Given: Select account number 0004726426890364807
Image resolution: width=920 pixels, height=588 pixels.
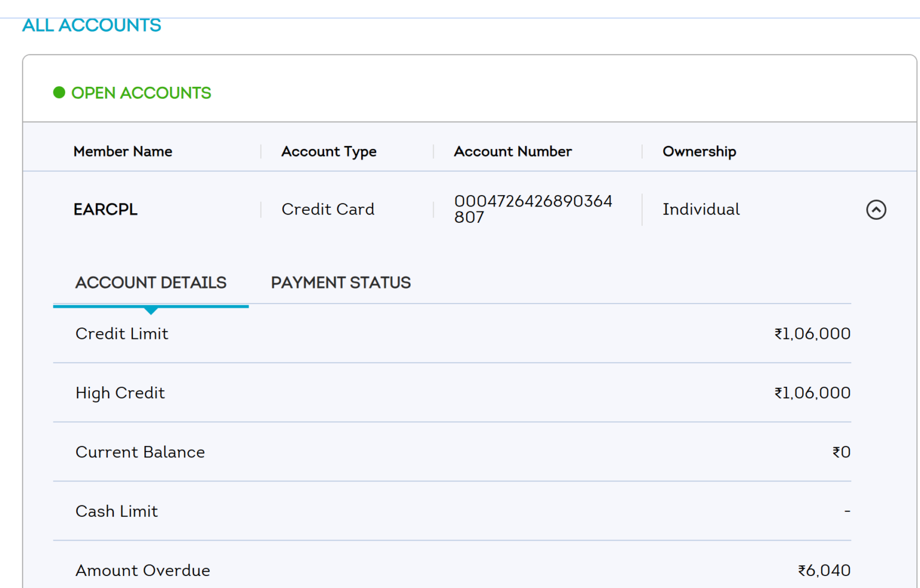Looking at the screenshot, I should click(x=533, y=209).
